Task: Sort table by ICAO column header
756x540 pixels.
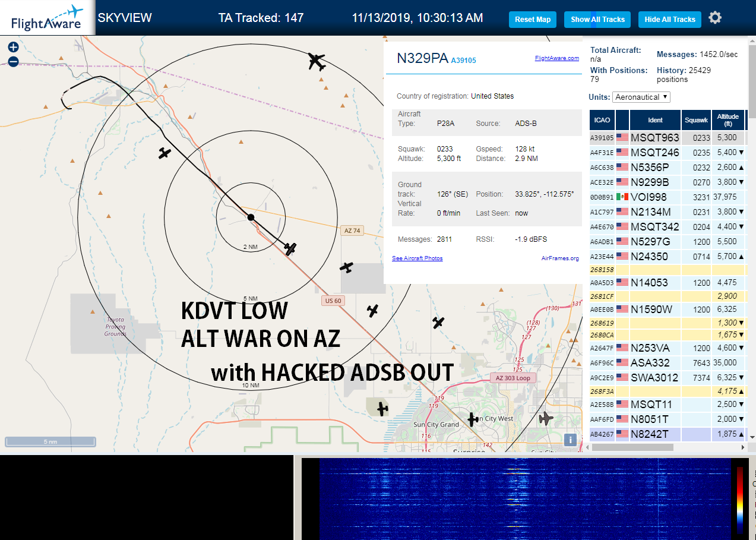Action: tap(602, 120)
